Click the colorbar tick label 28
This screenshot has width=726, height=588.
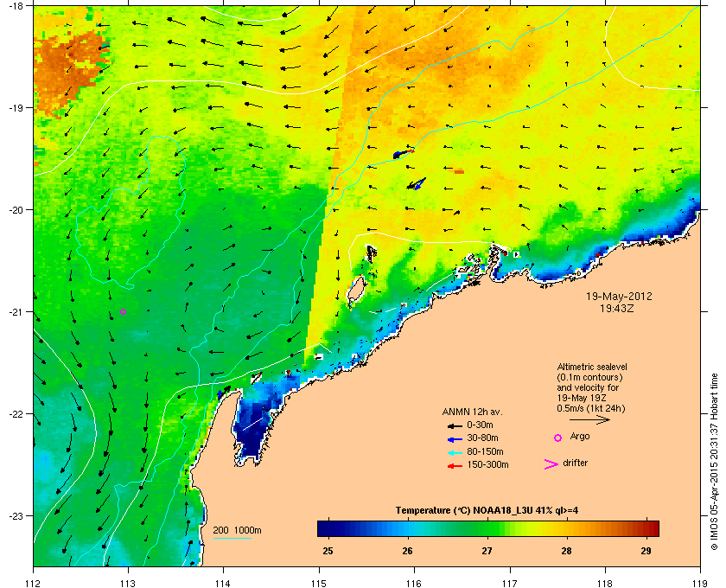566,551
